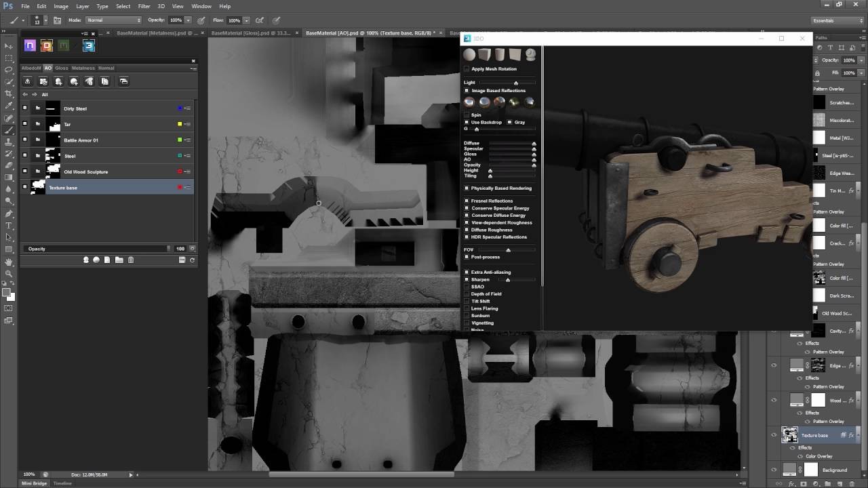Open Dirty Steel row options menu
868x488 pixels.
188,108
